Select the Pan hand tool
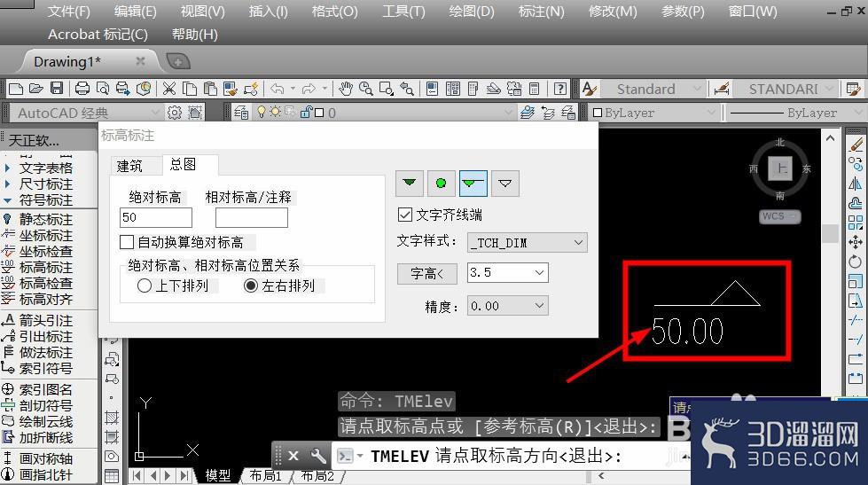868x485 pixels. 346,89
